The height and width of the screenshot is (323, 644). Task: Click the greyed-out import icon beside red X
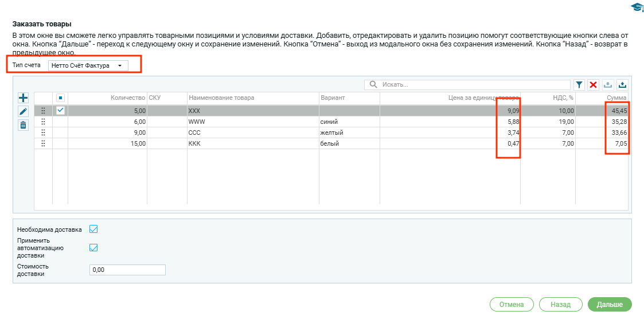coord(608,85)
